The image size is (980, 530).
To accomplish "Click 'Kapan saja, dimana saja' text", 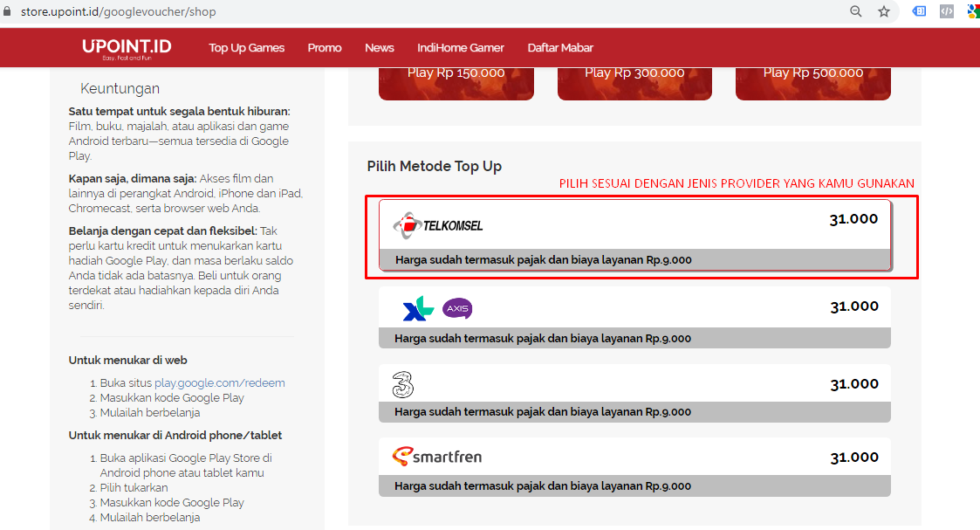I will tap(133, 178).
